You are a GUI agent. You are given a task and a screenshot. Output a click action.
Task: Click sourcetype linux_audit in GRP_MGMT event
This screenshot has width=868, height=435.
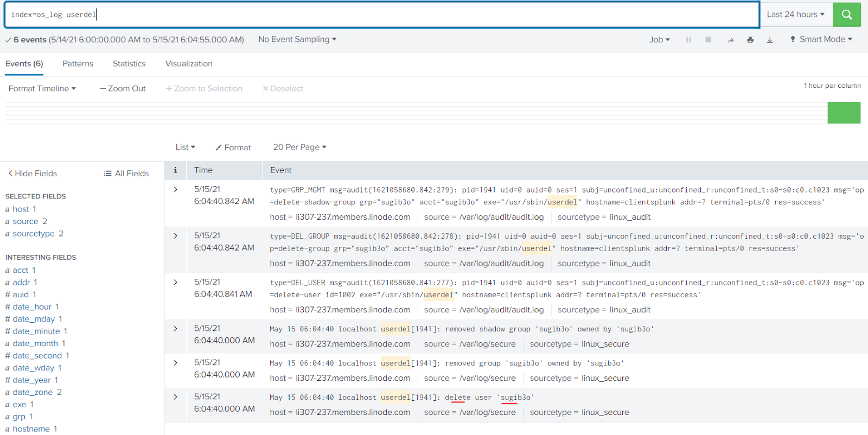[630, 217]
